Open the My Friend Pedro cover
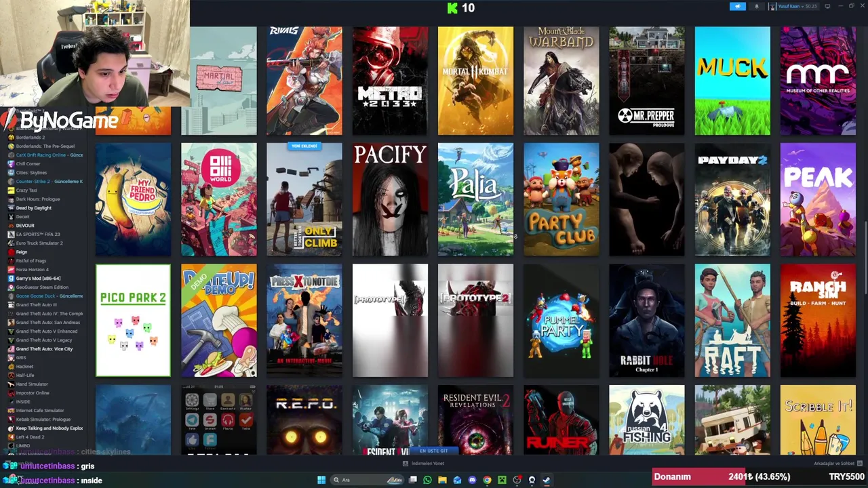This screenshot has width=868, height=488. click(x=133, y=199)
